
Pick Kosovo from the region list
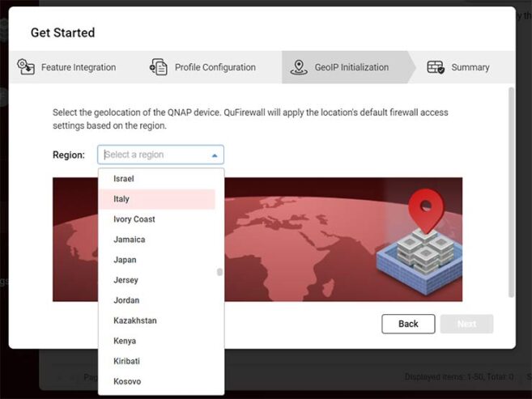pyautogui.click(x=127, y=381)
